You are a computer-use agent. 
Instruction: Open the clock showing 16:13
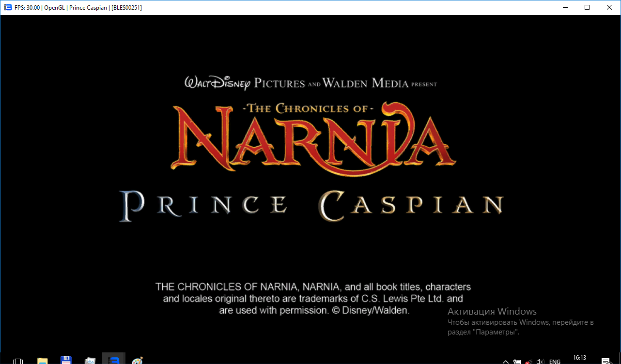pyautogui.click(x=579, y=358)
